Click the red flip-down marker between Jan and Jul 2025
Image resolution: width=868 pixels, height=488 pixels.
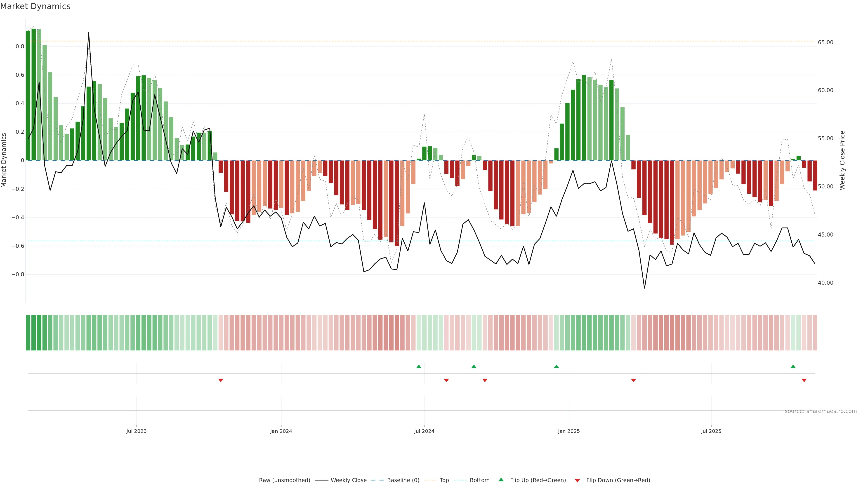point(633,380)
